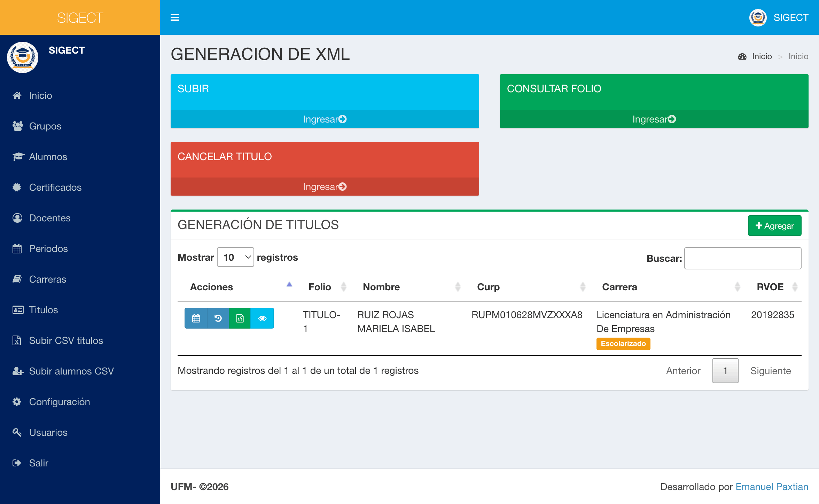Click inside the Buscar search field
The image size is (819, 504).
click(x=743, y=258)
